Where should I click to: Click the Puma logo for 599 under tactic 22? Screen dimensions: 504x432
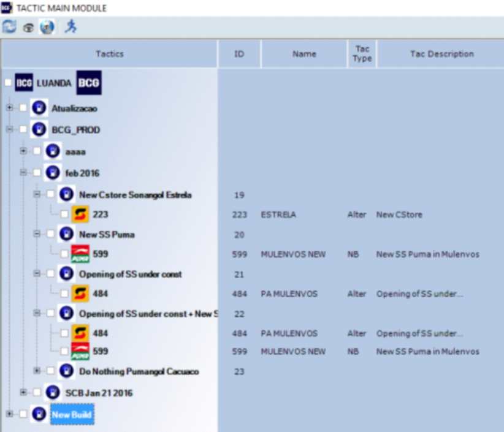pos(80,351)
